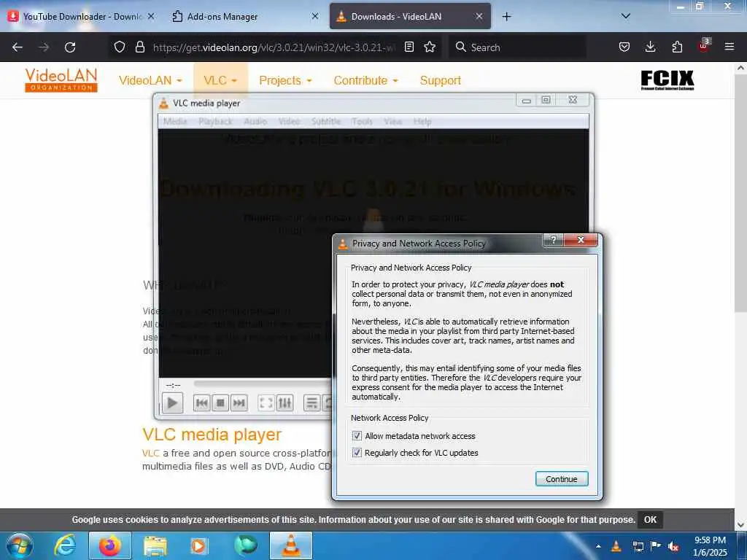Switch to YouTube Downloader browser tab

[x=82, y=16]
